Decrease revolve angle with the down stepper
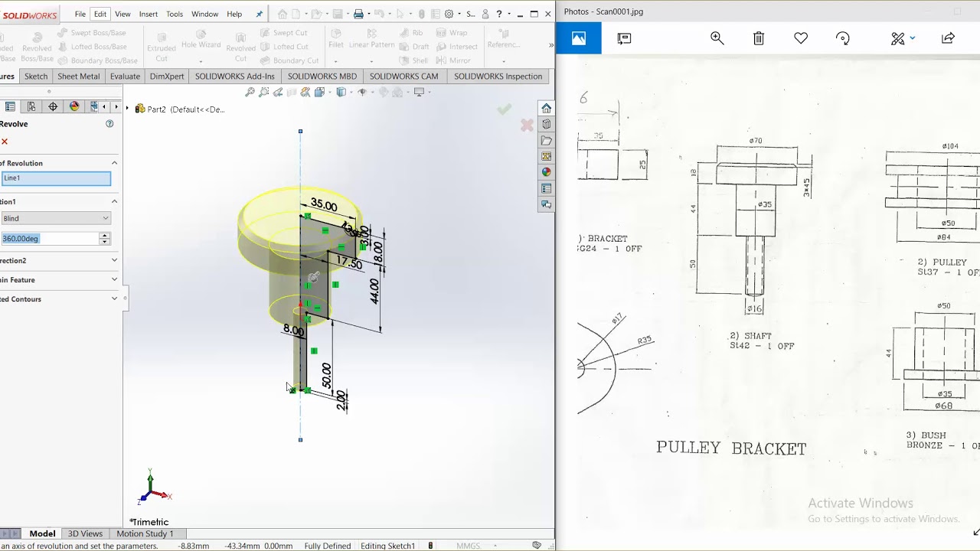 coord(104,242)
